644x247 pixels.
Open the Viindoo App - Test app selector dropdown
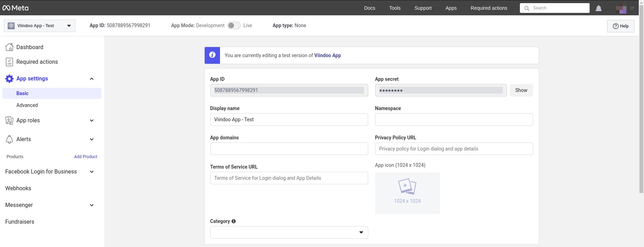click(x=40, y=26)
